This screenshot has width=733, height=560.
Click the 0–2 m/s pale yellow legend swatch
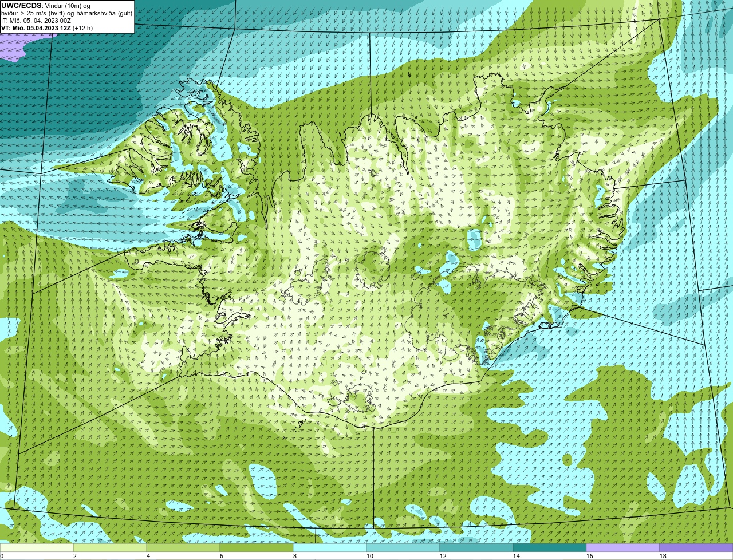point(37,548)
